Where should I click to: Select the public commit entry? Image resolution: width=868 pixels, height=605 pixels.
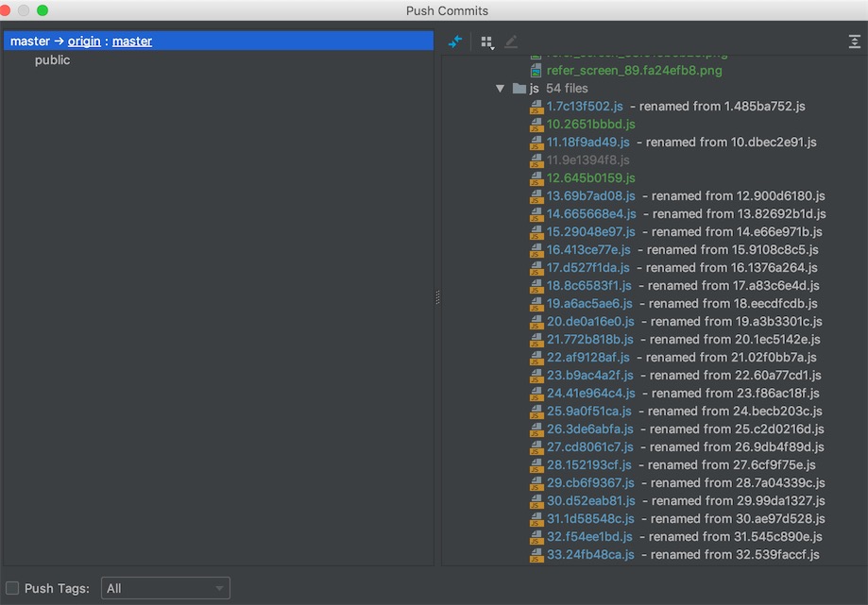pyautogui.click(x=52, y=59)
